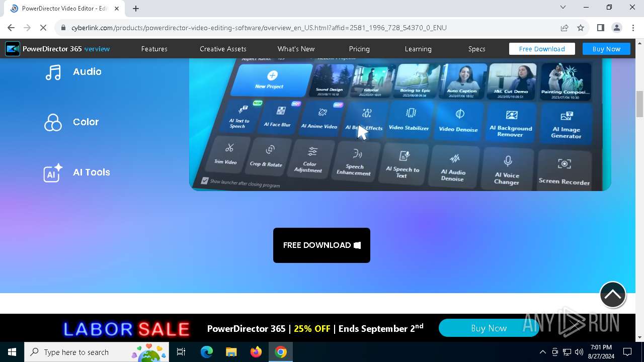The height and width of the screenshot is (362, 644).
Task: Open the Pricing menu item
Action: (x=359, y=49)
